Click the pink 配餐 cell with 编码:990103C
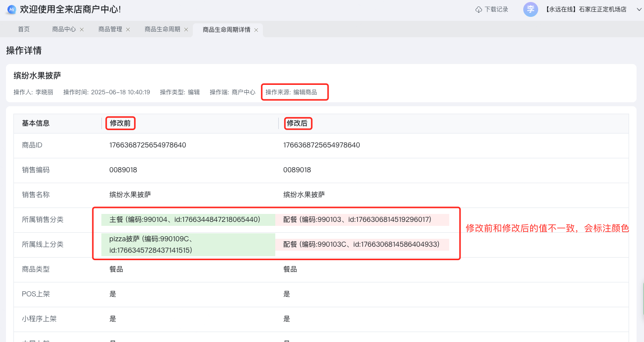644x342 pixels. point(362,244)
